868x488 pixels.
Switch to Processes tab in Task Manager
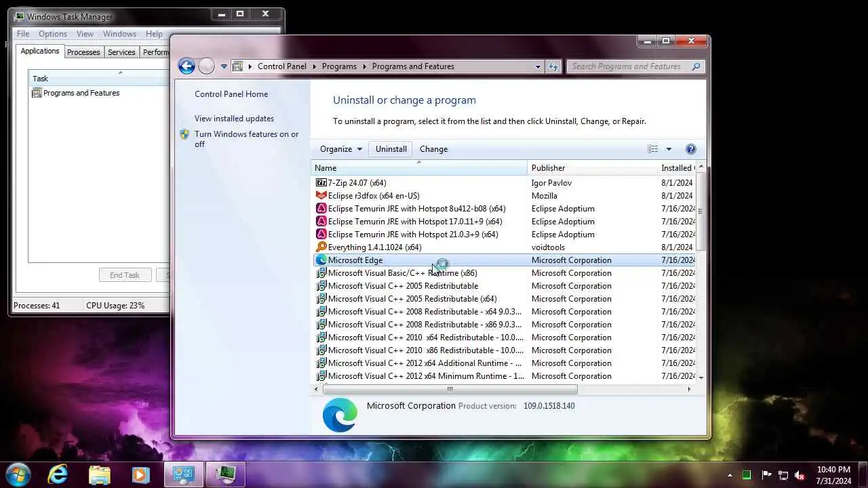point(83,52)
